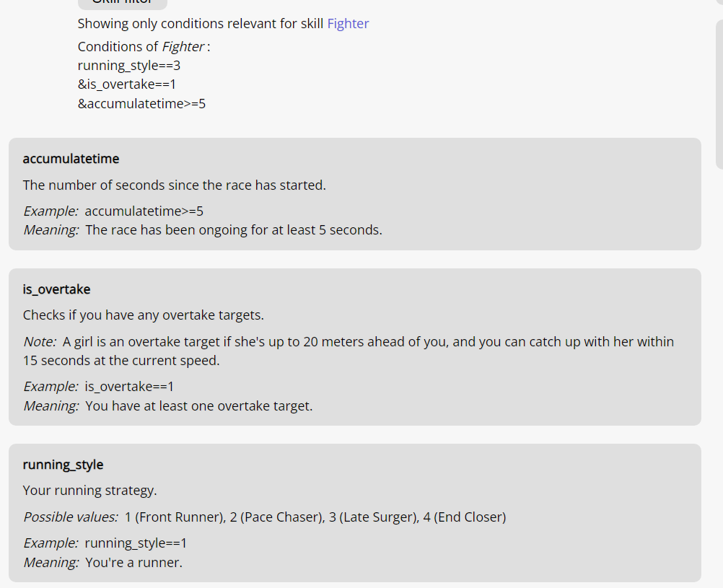This screenshot has width=723, height=588.
Task: Click running_style==3 in Fighter conditions list
Action: click(x=129, y=66)
